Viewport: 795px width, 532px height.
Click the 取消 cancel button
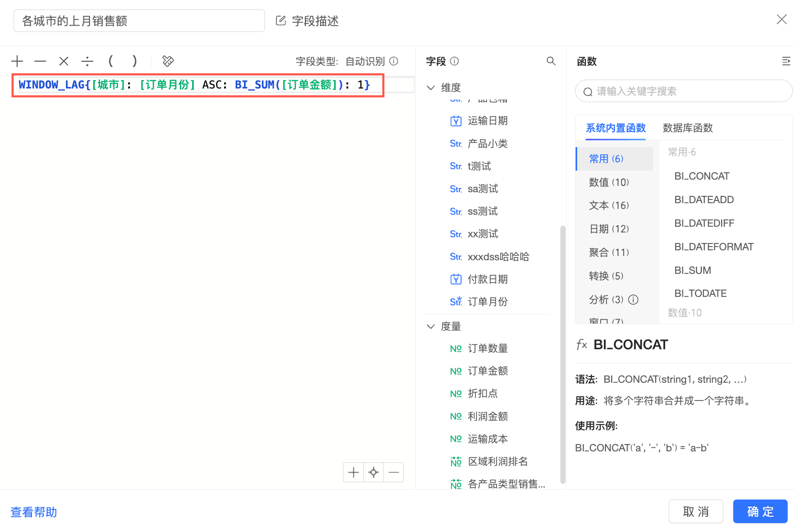pyautogui.click(x=696, y=512)
